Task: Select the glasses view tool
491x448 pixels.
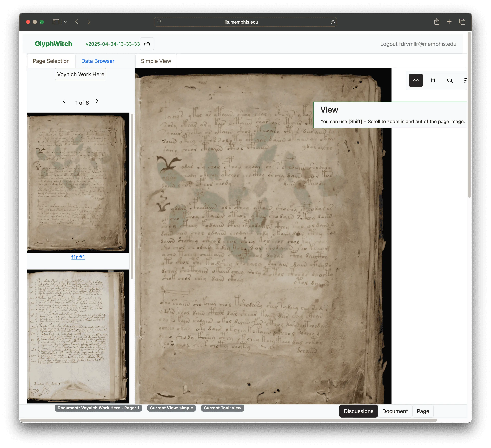Action: point(416,80)
